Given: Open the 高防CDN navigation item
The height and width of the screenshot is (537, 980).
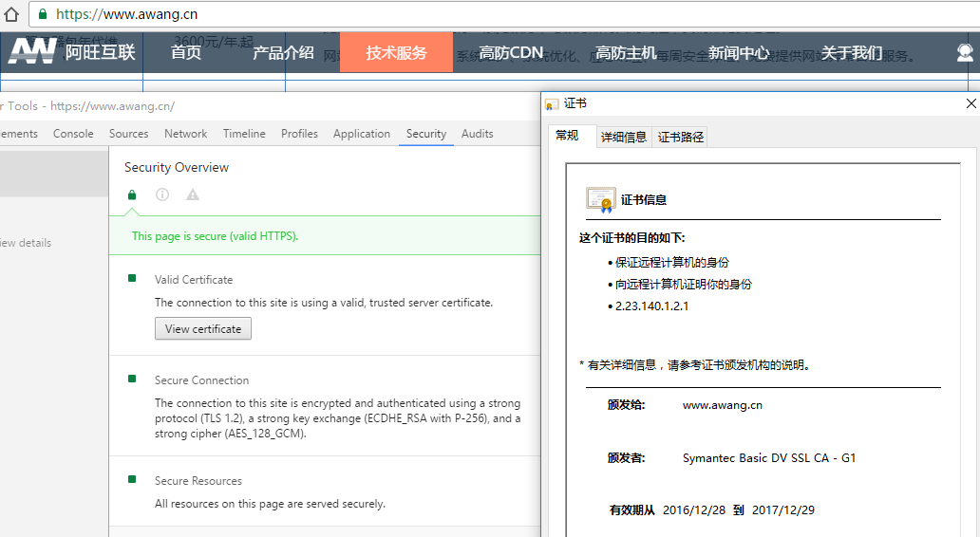Looking at the screenshot, I should [x=511, y=52].
